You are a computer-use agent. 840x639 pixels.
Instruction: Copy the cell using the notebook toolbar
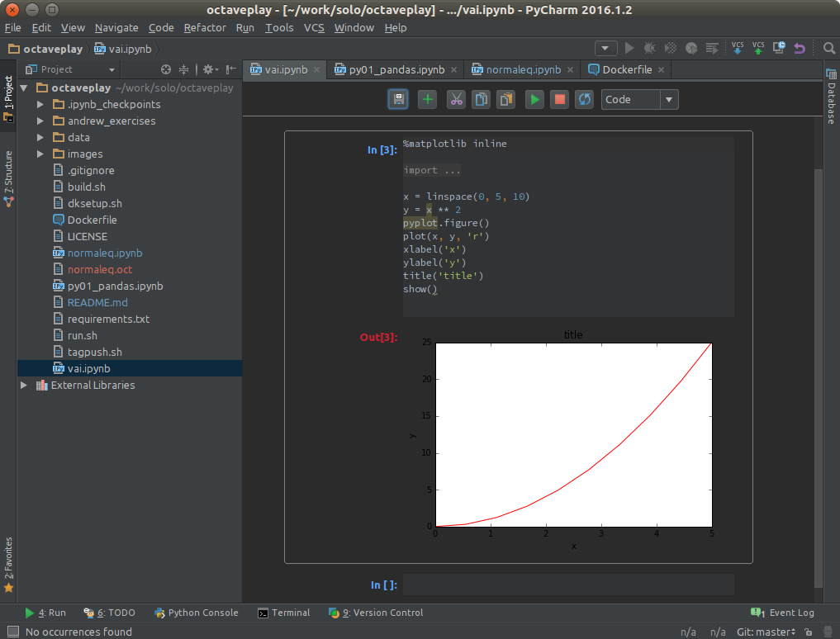(481, 100)
